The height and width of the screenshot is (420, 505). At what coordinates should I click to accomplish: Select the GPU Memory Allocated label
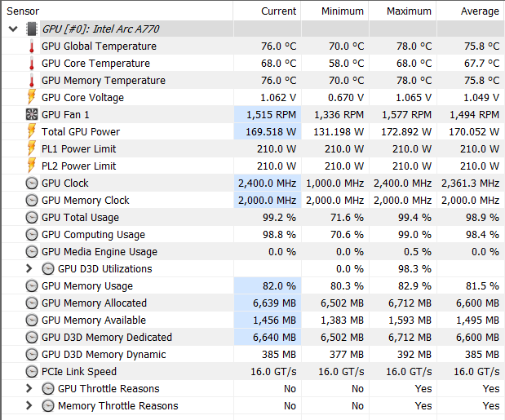click(x=94, y=303)
